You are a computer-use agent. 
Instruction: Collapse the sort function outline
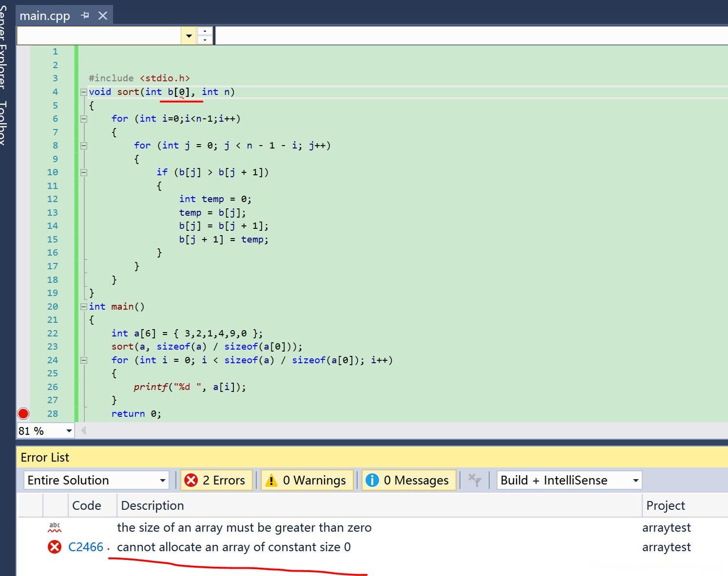pos(83,92)
